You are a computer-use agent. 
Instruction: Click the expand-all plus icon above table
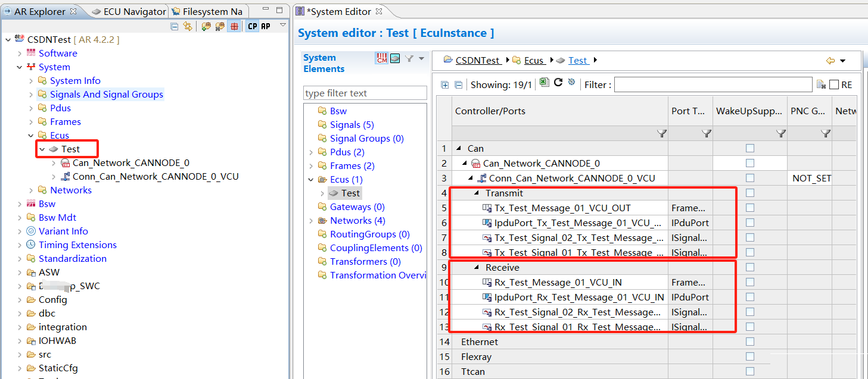pyautogui.click(x=444, y=84)
